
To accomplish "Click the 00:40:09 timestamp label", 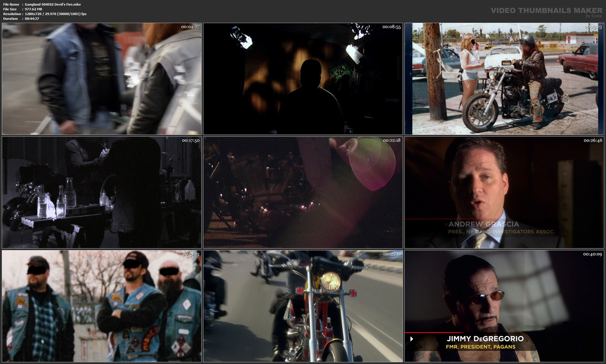I will pos(593,254).
